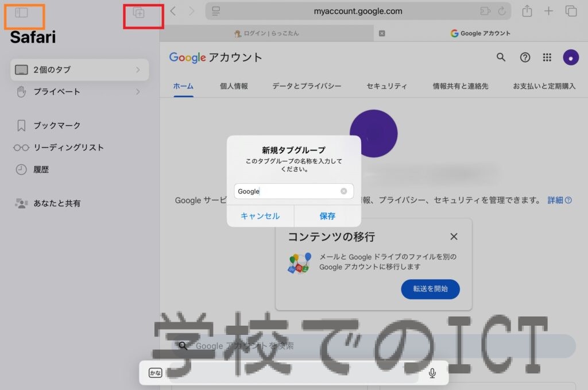This screenshot has height=390, width=588.
Task: Tap the new tab group icon
Action: (x=139, y=13)
